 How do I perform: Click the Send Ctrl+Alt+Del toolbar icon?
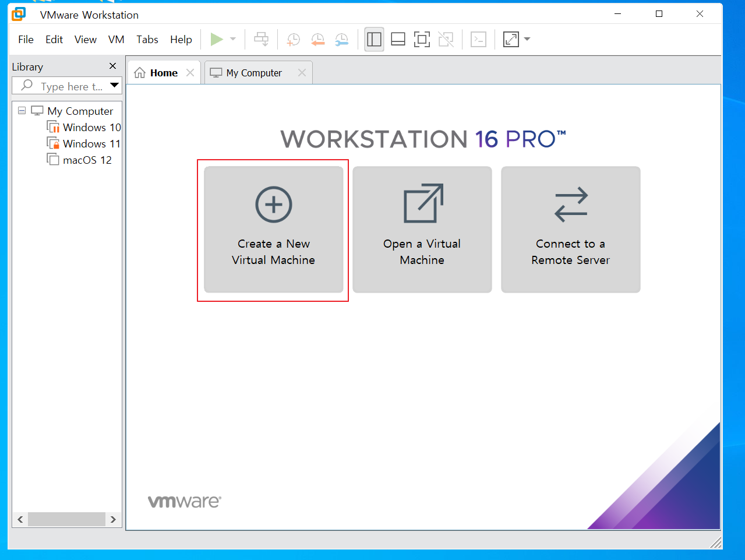[x=262, y=39]
